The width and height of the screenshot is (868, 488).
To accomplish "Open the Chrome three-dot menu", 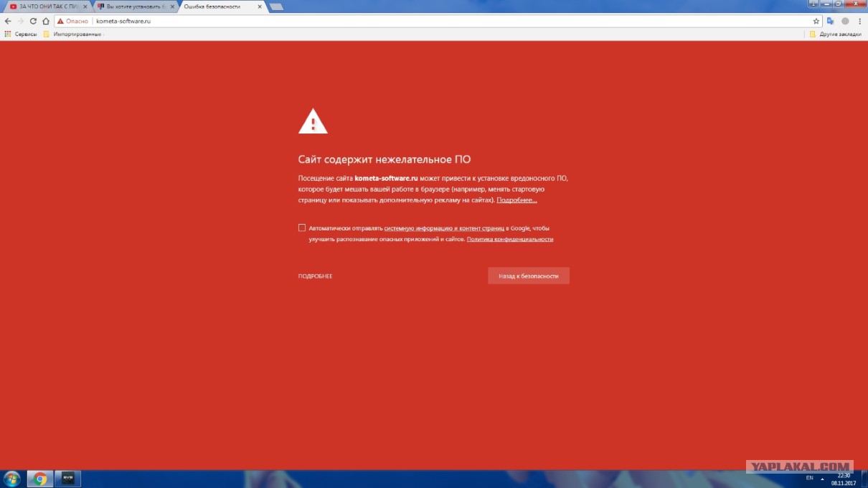I will click(x=859, y=22).
